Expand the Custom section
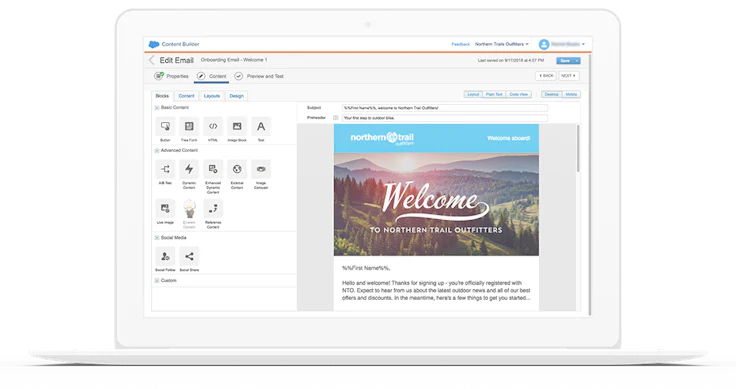 [157, 281]
